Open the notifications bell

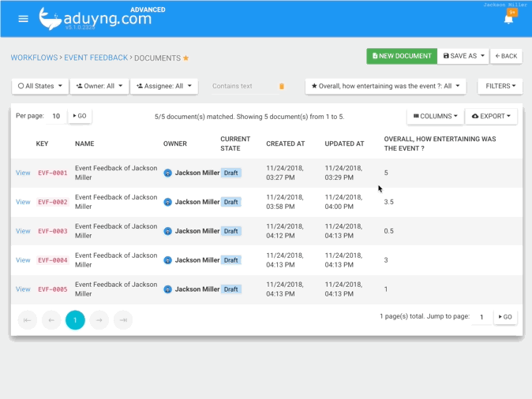click(508, 20)
